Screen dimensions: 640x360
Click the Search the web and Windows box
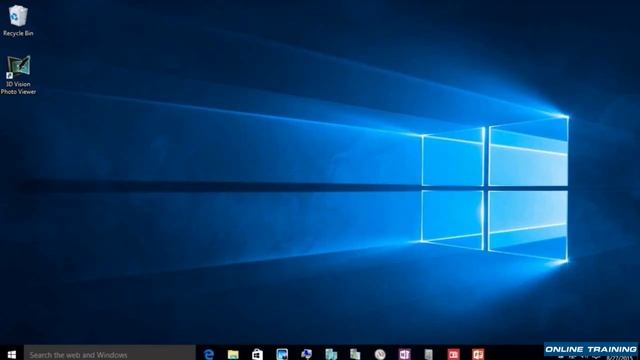(110, 353)
